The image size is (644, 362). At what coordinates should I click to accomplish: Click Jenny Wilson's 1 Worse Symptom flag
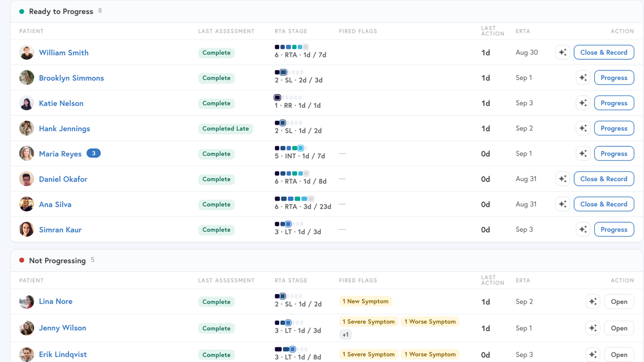tap(430, 322)
